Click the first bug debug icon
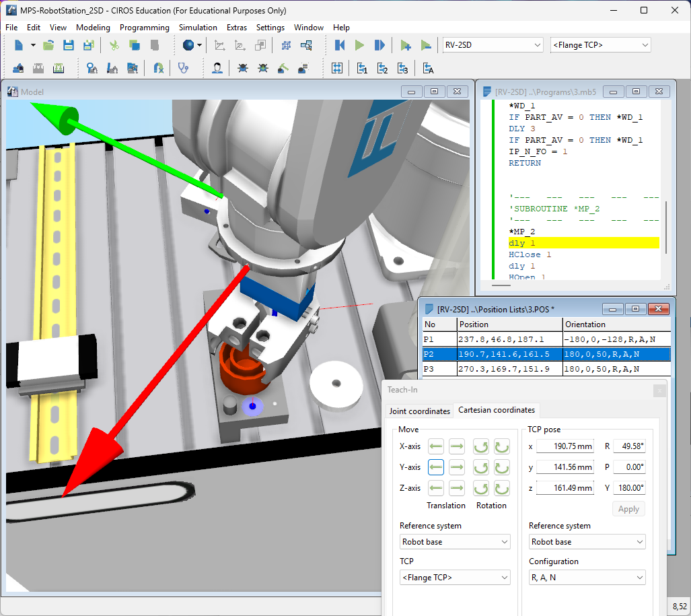Image resolution: width=691 pixels, height=616 pixels. [242, 69]
